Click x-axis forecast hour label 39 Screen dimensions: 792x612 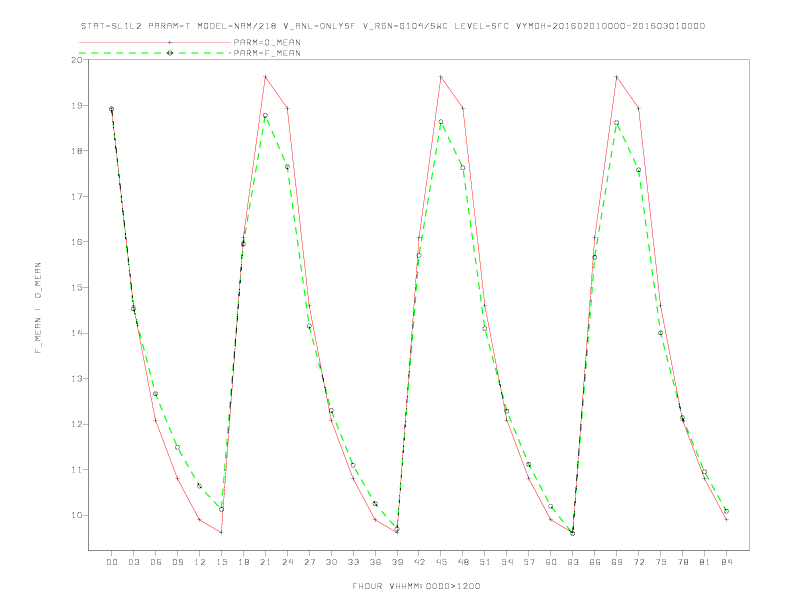click(x=397, y=562)
